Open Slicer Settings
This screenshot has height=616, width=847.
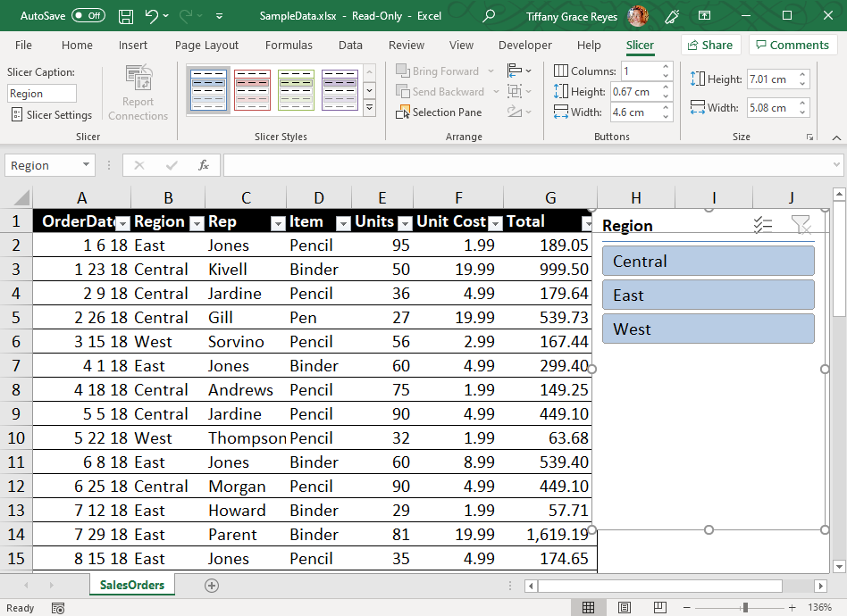[x=52, y=114]
